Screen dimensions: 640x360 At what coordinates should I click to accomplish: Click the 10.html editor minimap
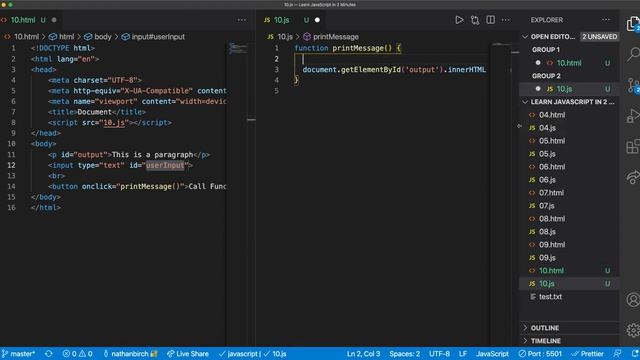pos(238,49)
